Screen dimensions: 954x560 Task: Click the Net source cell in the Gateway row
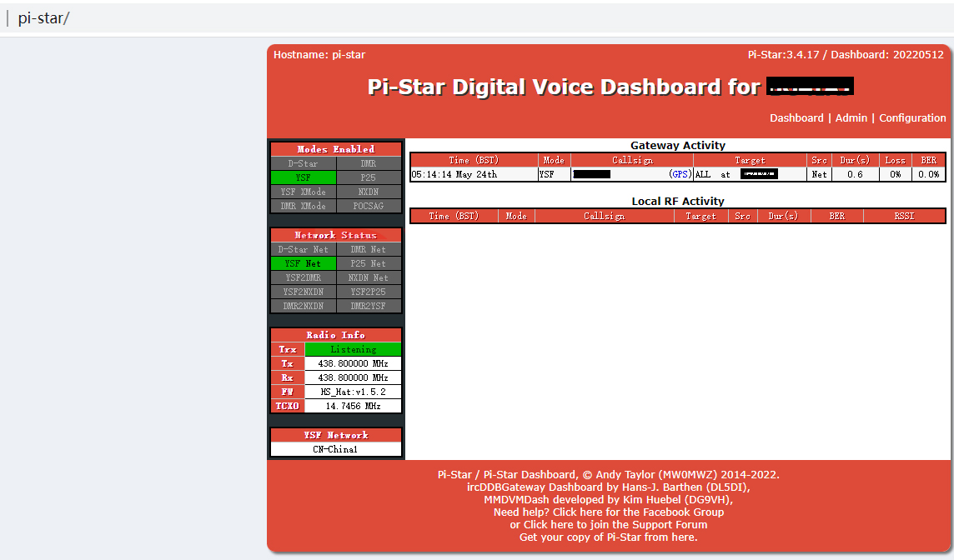[x=820, y=174]
